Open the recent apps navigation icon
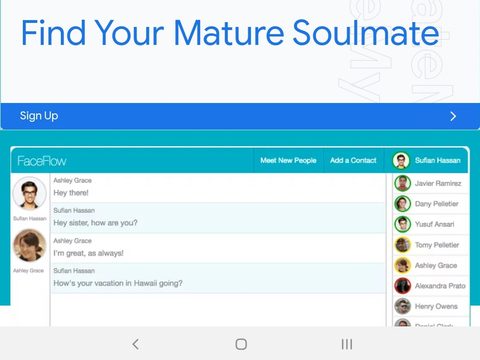Screen dimensions: 480x360 click(x=347, y=344)
